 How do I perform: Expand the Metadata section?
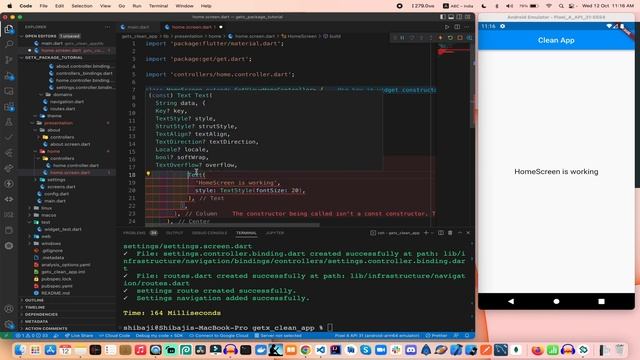[x=36, y=322]
